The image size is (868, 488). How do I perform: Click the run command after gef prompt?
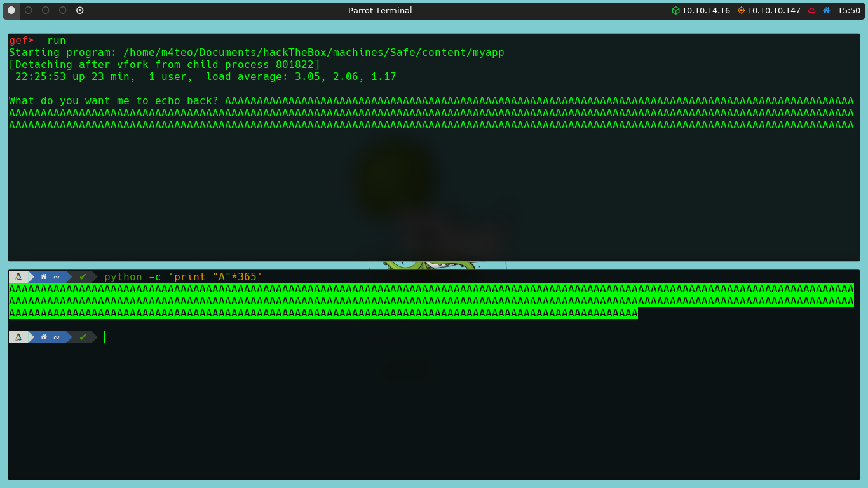coord(57,41)
